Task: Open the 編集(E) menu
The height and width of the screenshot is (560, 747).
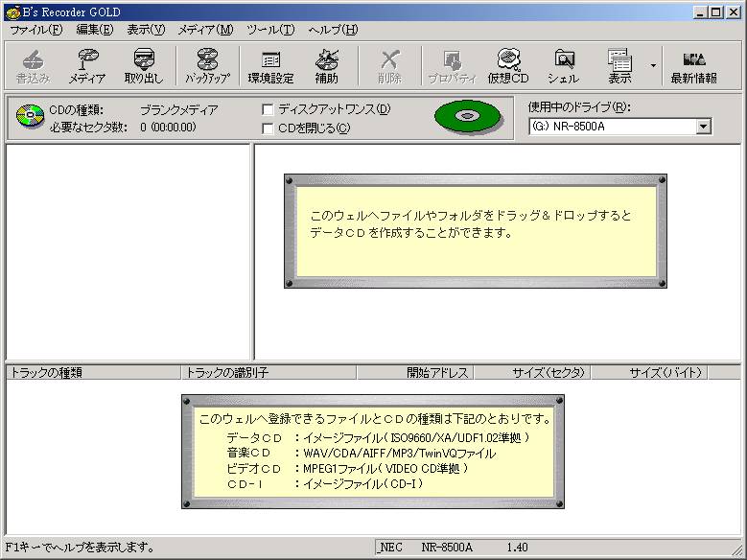Action: [95, 30]
